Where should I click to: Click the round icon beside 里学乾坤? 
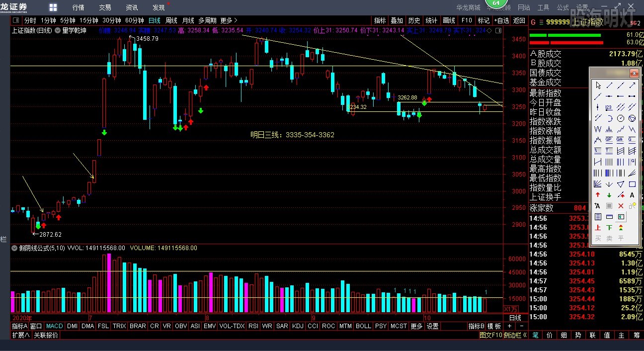click(58, 30)
